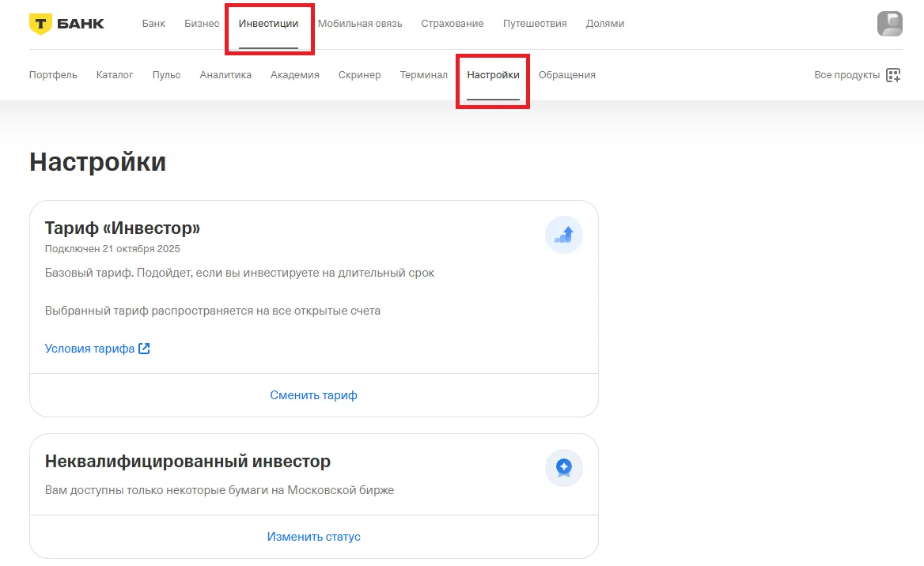
Task: Click the T-Bank logo
Action: click(x=66, y=24)
